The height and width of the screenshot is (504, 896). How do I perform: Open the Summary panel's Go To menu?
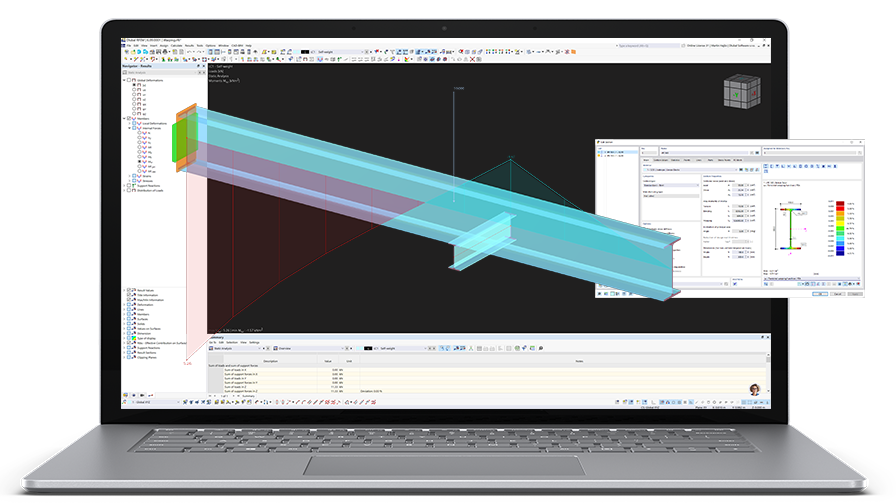pyautogui.click(x=213, y=342)
